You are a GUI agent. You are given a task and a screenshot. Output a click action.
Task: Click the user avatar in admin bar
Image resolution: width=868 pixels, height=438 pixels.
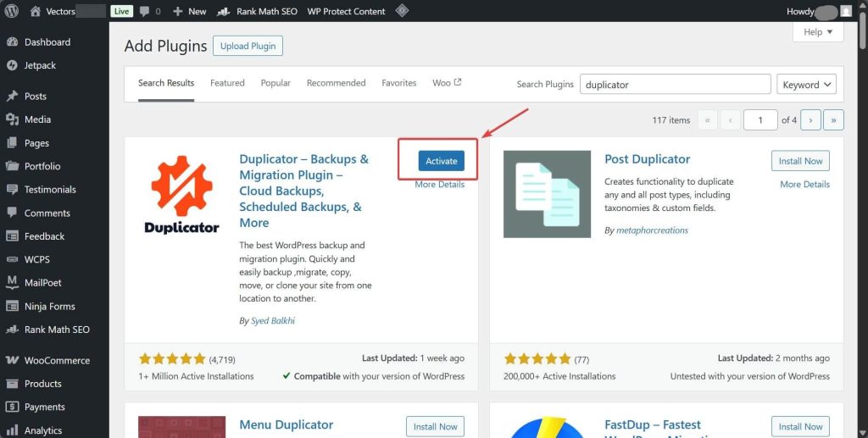click(846, 11)
